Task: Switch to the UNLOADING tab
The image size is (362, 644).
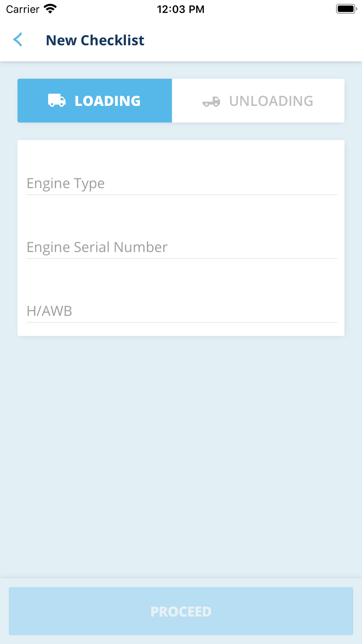Action: pyautogui.click(x=258, y=101)
